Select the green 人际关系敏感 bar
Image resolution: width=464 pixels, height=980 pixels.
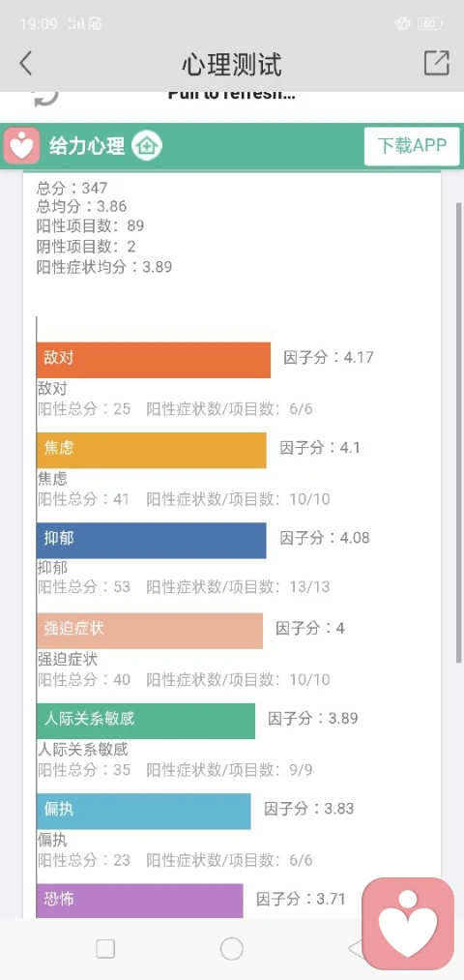pos(146,721)
